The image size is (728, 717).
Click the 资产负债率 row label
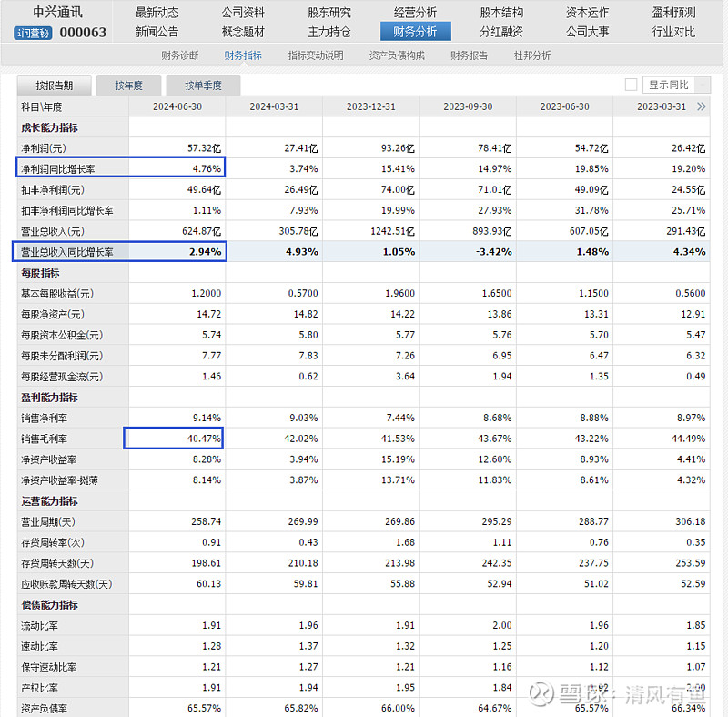(x=44, y=709)
